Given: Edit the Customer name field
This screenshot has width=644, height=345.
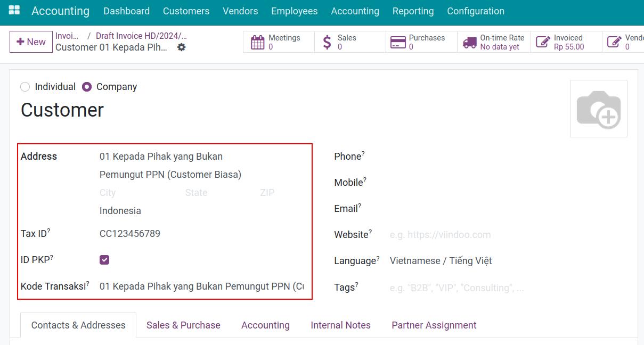Looking at the screenshot, I should point(288,110).
